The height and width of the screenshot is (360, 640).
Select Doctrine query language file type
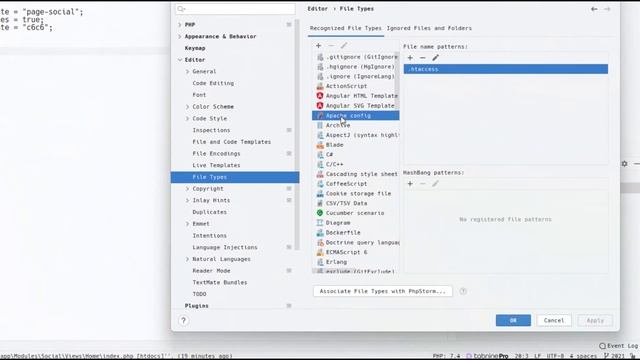coord(356,242)
